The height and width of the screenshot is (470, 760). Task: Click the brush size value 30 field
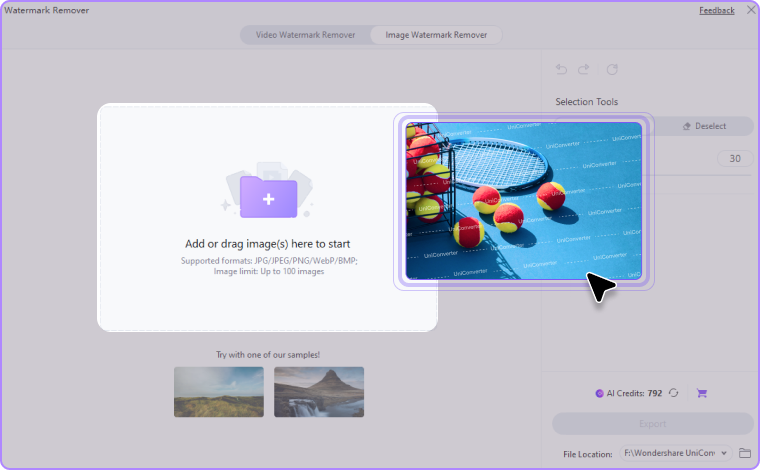coord(735,158)
